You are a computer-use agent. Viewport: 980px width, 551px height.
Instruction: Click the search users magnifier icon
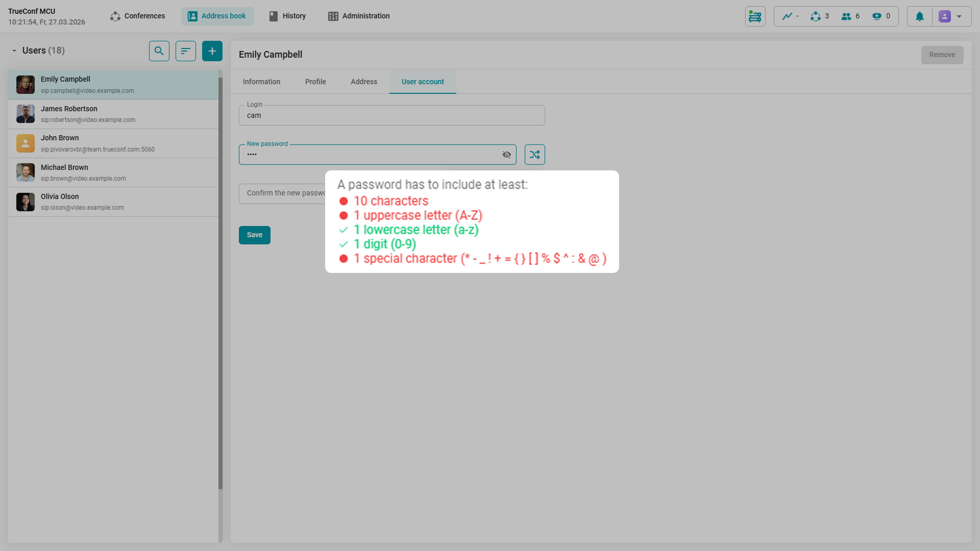[159, 51]
